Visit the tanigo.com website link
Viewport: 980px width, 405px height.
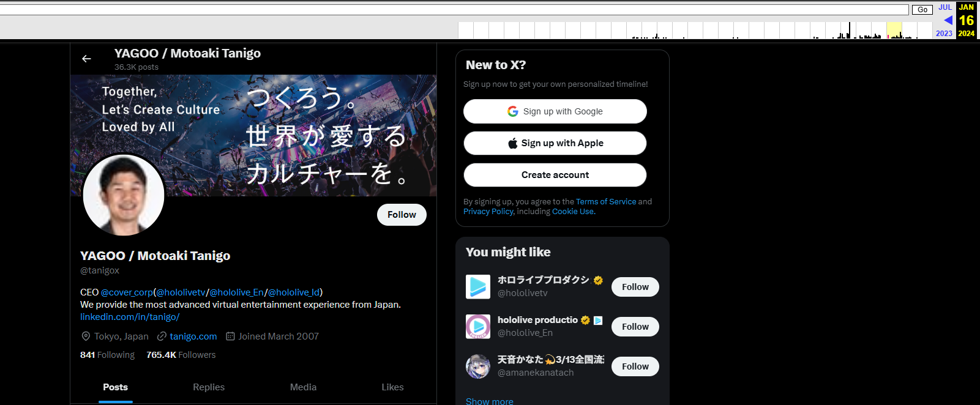click(193, 336)
